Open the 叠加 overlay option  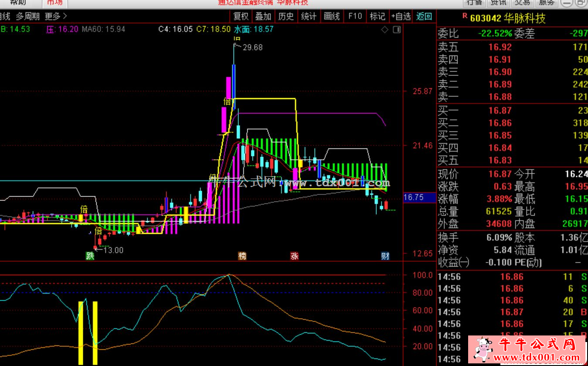click(x=263, y=17)
